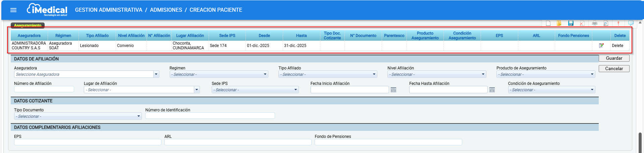
Task: Click the iMedical logo
Action: pos(47,10)
